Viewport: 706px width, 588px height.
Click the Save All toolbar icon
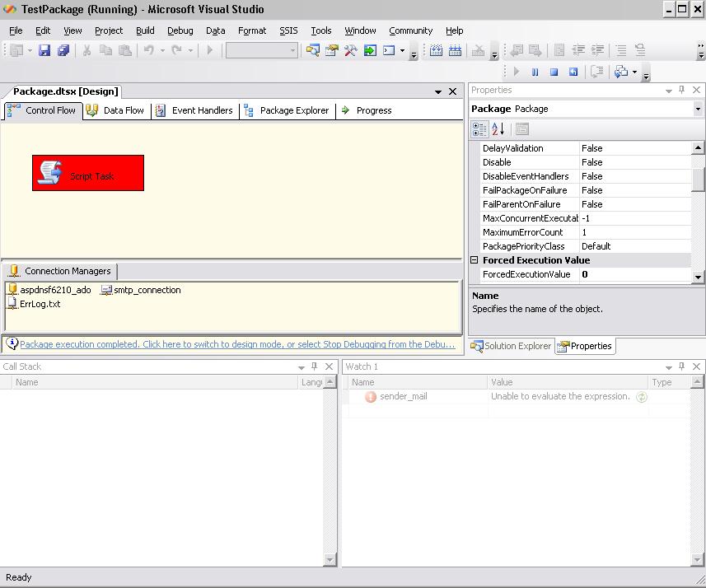[x=63, y=50]
